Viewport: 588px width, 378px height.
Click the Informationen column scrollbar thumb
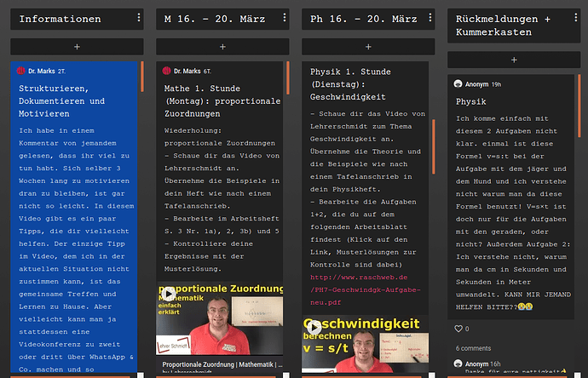142,77
